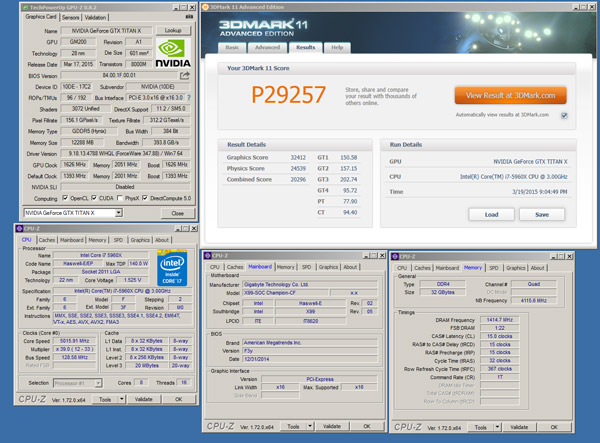Expand Tools dropdown arrow in CPU-Z Mainboard window
Screen dimensions: 600x443
coord(310,426)
